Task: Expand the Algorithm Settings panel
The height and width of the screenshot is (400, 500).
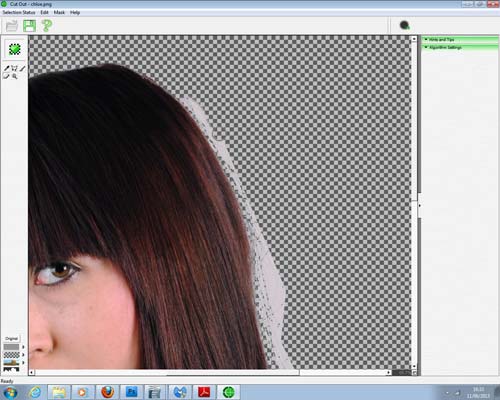Action: tap(460, 48)
